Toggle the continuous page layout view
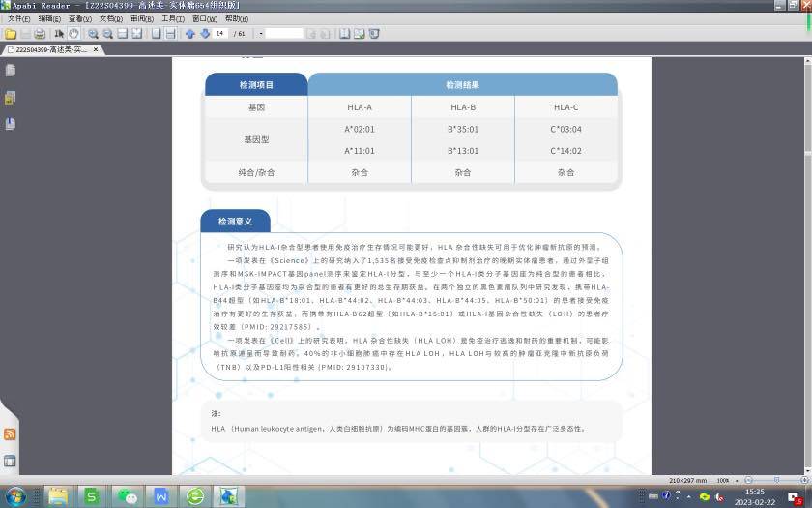 point(171,34)
